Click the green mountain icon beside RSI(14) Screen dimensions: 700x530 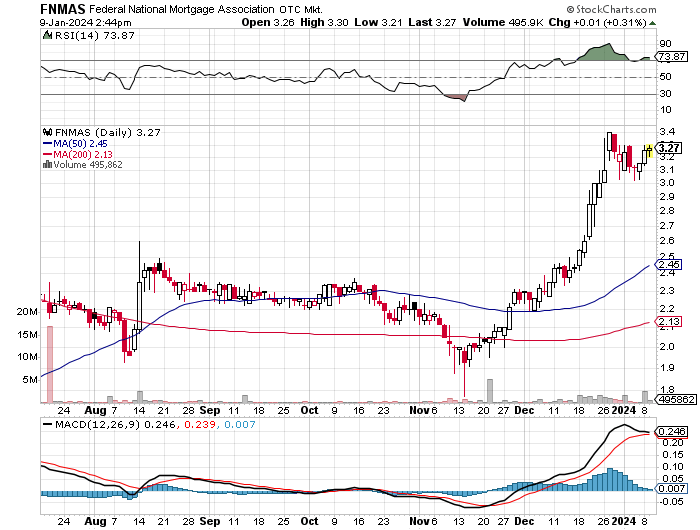click(47, 35)
